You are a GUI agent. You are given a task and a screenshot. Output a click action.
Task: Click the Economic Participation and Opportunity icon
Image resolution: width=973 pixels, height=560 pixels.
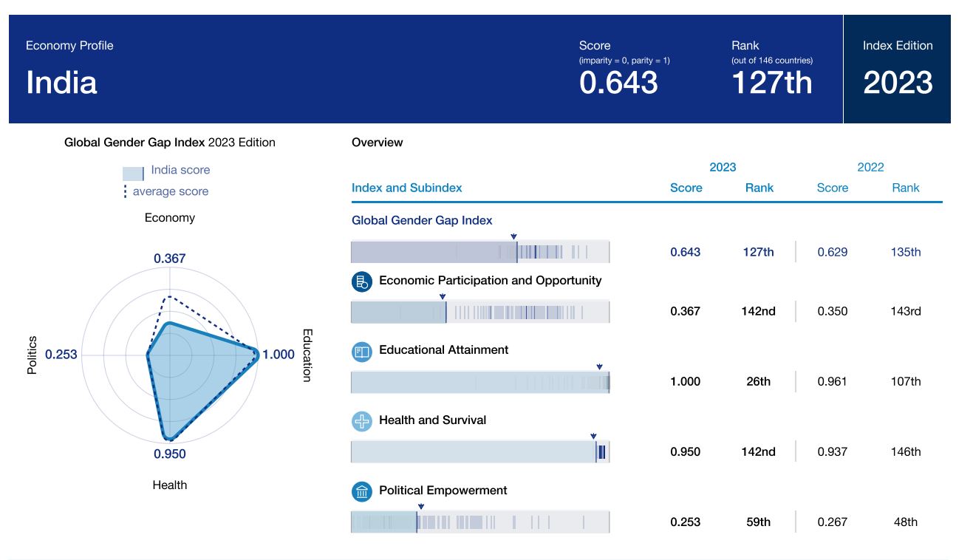361,281
